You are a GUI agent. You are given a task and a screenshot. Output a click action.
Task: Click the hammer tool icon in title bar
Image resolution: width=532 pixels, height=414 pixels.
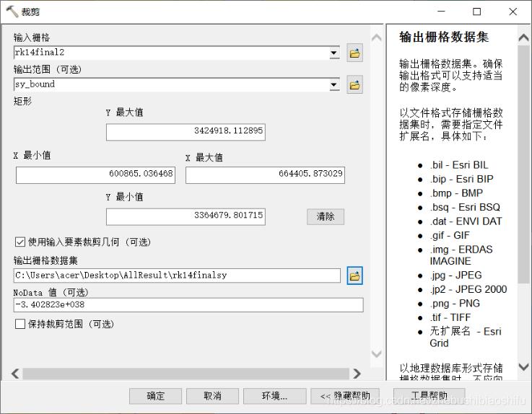click(x=12, y=12)
